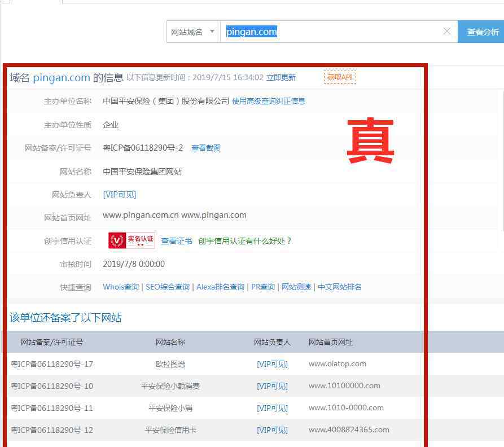Click the 网站备案/许可证号 table column header

[x=52, y=342]
